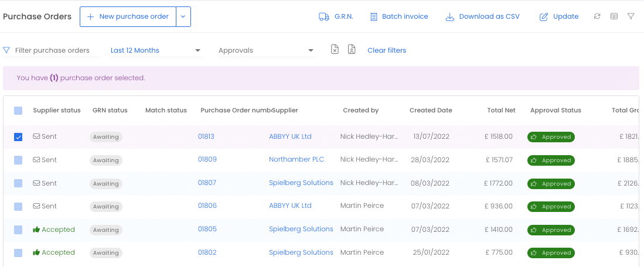The height and width of the screenshot is (267, 644).
Task: Open the Approvals dropdown
Action: (267, 50)
